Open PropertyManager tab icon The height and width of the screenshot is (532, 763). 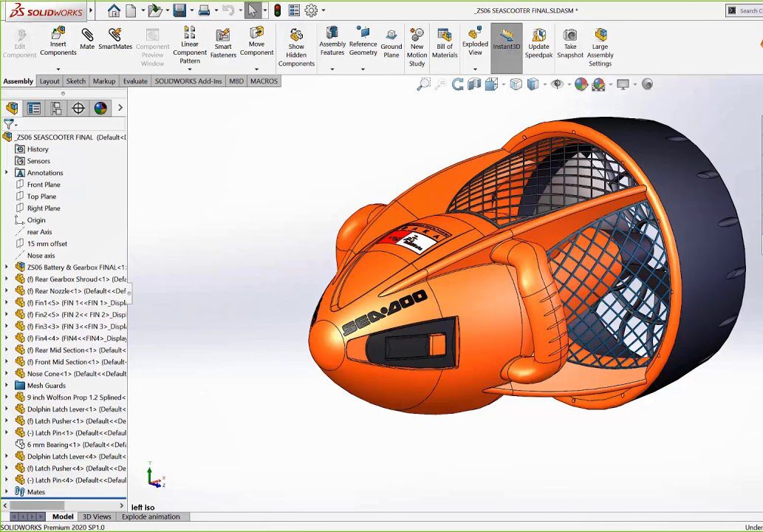coord(34,108)
